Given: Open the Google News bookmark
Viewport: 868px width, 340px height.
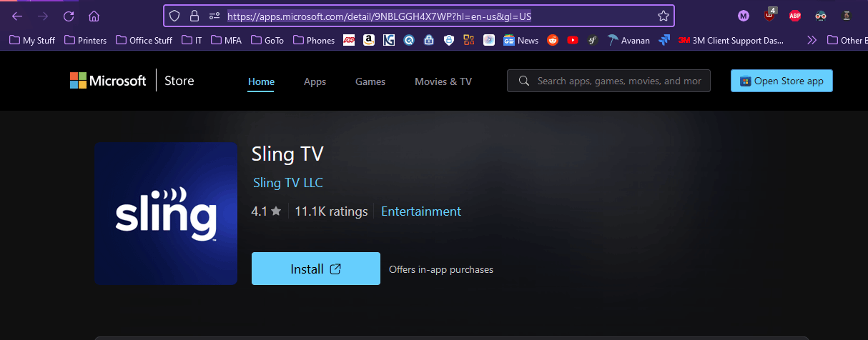Looking at the screenshot, I should (x=521, y=40).
